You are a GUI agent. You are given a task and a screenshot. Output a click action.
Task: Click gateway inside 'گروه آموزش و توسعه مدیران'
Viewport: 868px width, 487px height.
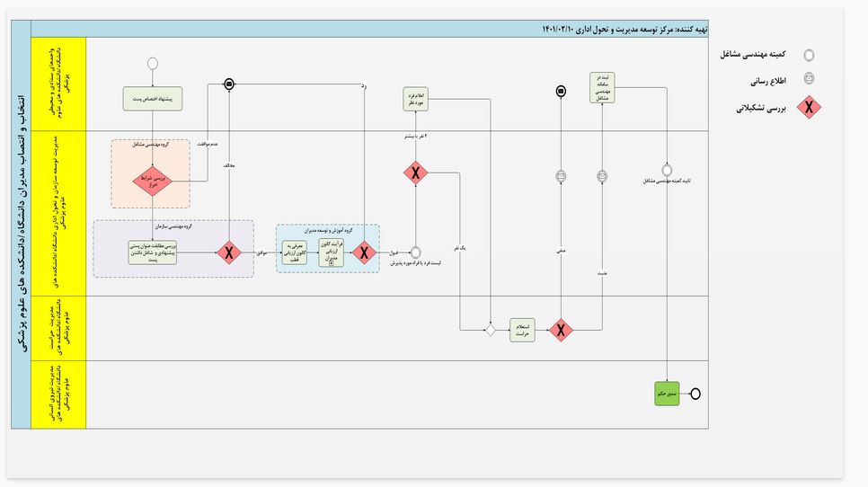point(364,253)
